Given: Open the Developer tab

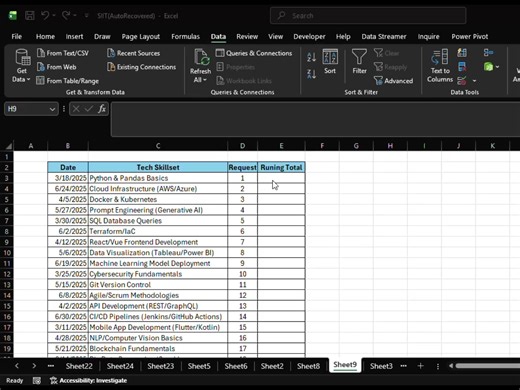Looking at the screenshot, I should 309,37.
